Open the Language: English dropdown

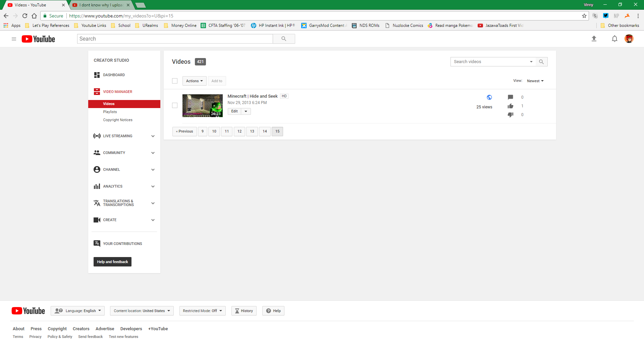click(78, 311)
